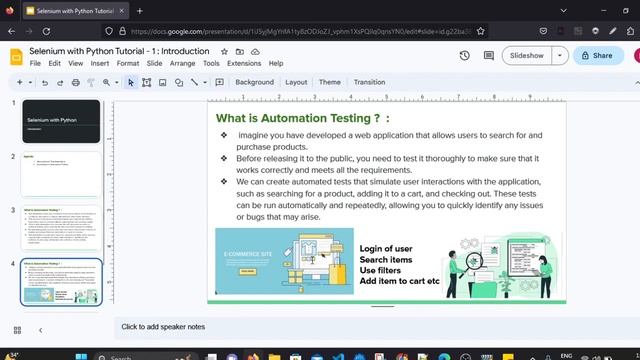This screenshot has width=640, height=360.
Task: Click the e-commerce site image on slide
Action: coord(284,261)
